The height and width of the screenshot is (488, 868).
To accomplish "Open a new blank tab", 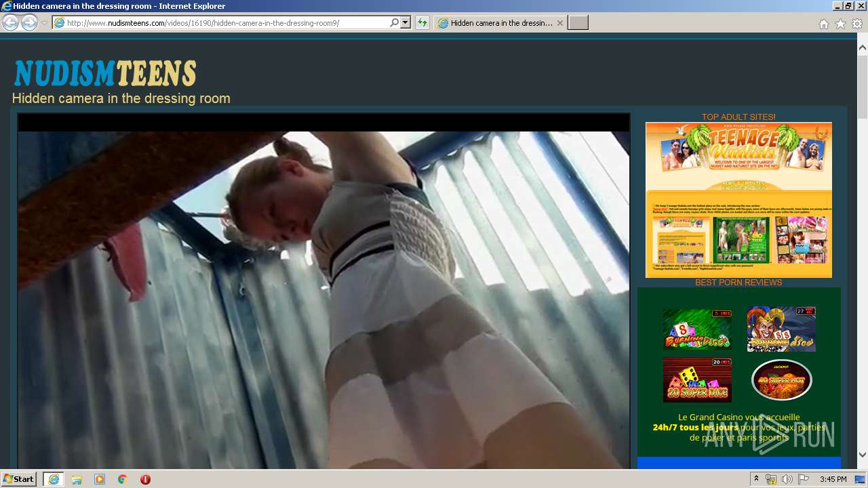I will 578,23.
